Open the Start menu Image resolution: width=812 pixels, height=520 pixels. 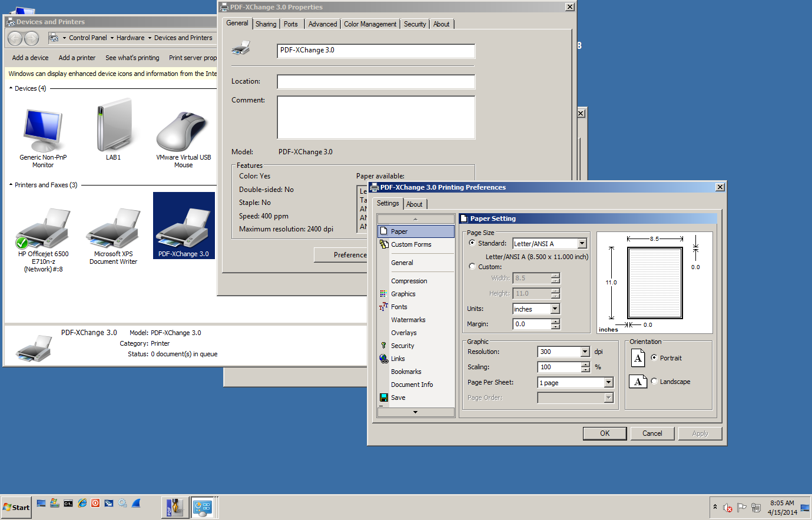click(x=16, y=507)
